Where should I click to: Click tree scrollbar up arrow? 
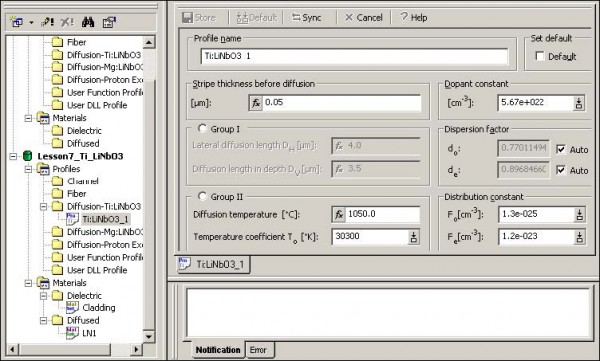tap(149, 42)
